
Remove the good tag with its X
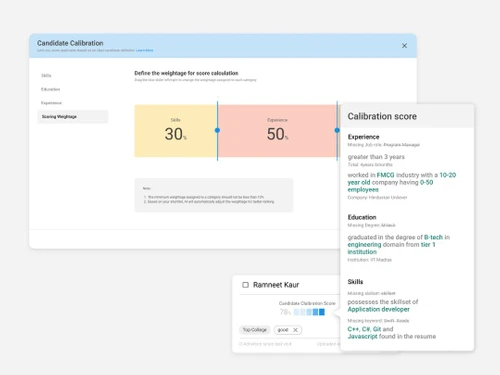click(295, 330)
